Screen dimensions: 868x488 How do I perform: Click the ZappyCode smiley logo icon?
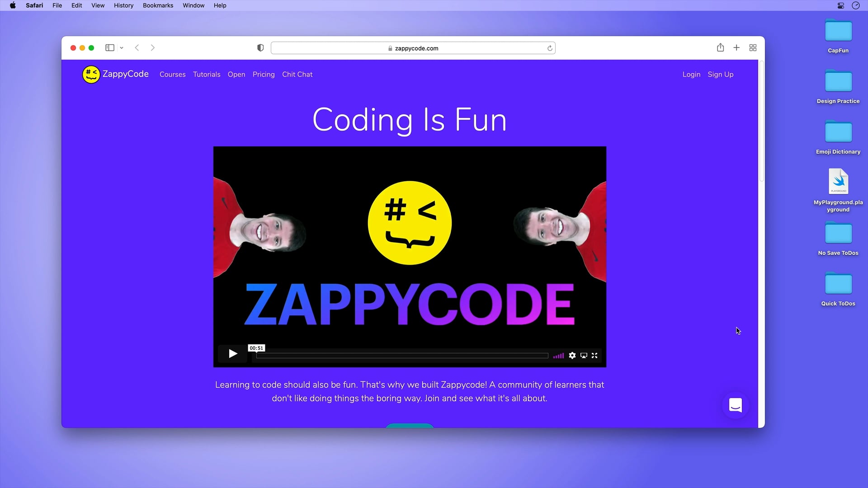click(x=91, y=75)
